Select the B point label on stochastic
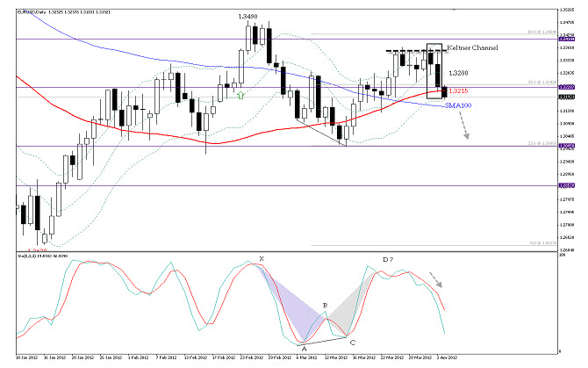This screenshot has width=588, height=368. (325, 306)
